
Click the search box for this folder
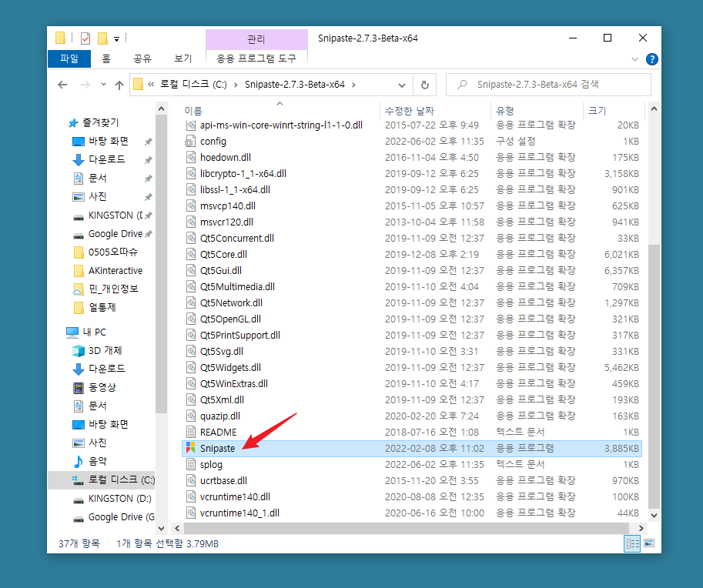[x=548, y=85]
